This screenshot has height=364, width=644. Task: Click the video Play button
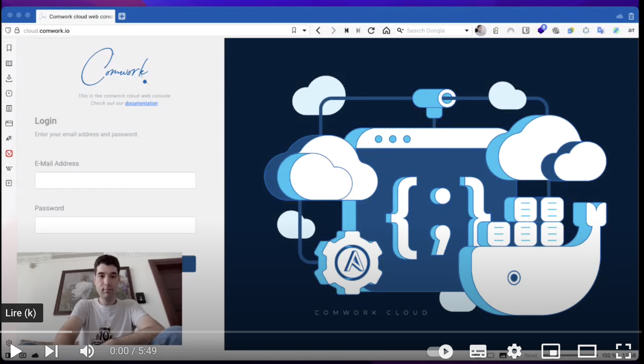tap(15, 351)
